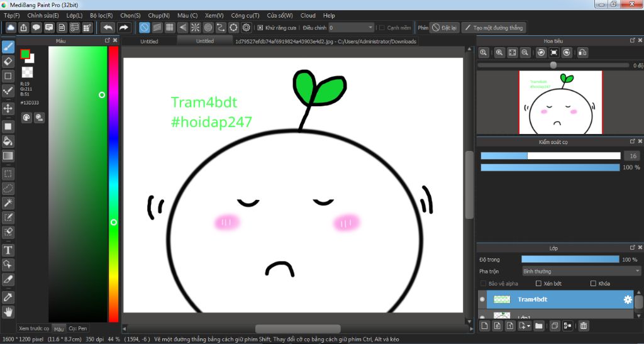Enable Xén bớt checkbox
This screenshot has width=644, height=344.
coord(538,284)
